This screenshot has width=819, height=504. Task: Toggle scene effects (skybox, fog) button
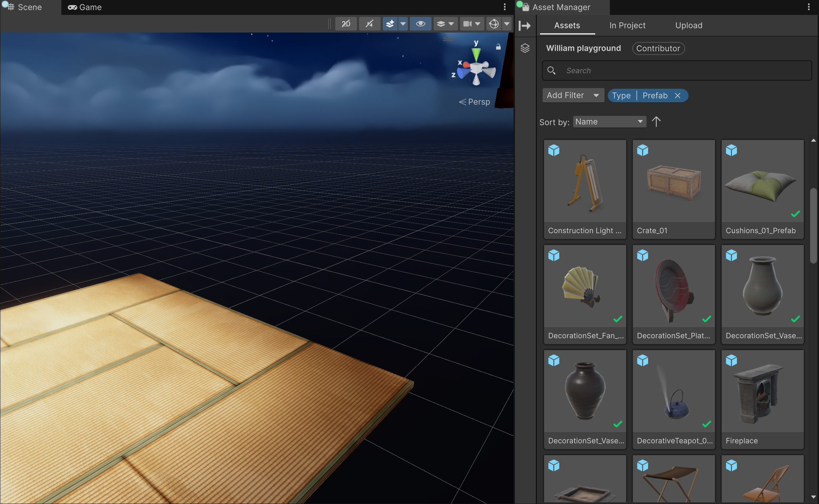(x=390, y=24)
